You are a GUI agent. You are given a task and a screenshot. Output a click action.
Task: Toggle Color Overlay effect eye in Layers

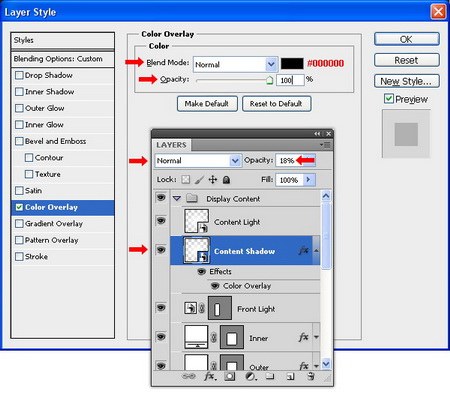(x=215, y=286)
